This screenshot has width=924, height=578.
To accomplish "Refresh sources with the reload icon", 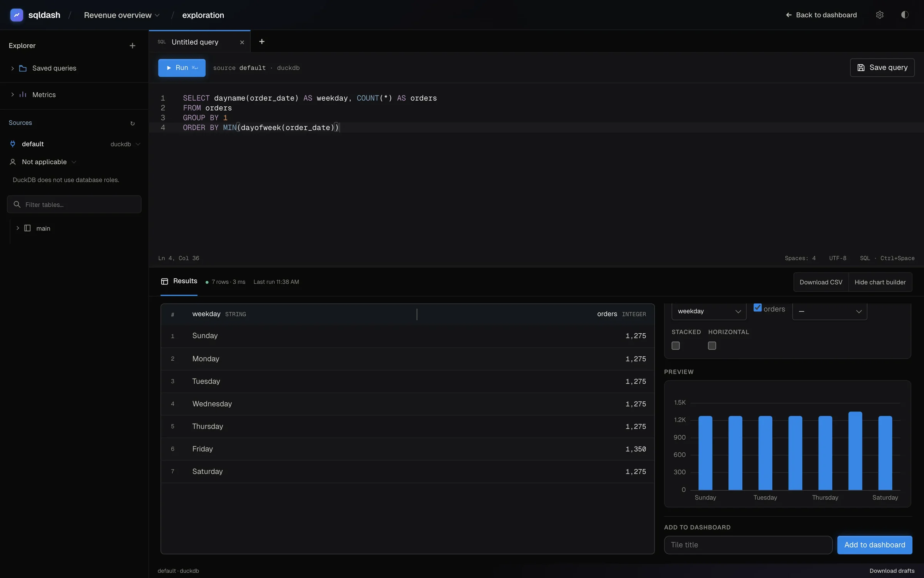I will click(132, 123).
